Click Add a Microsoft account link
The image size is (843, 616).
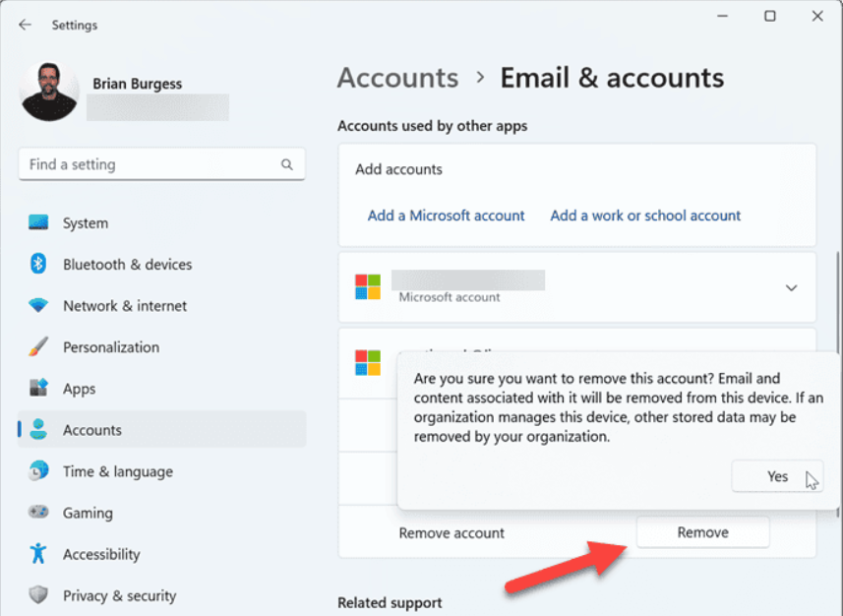pos(446,216)
